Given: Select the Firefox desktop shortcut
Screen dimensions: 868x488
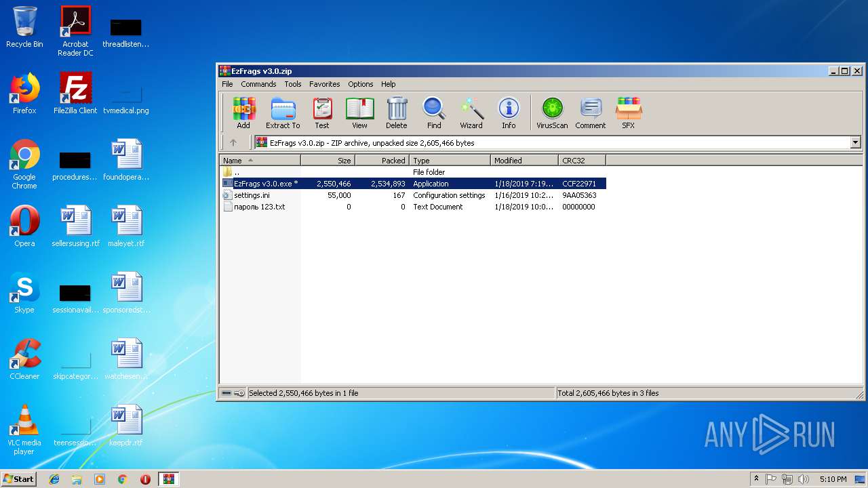Looking at the screenshot, I should click(x=24, y=94).
